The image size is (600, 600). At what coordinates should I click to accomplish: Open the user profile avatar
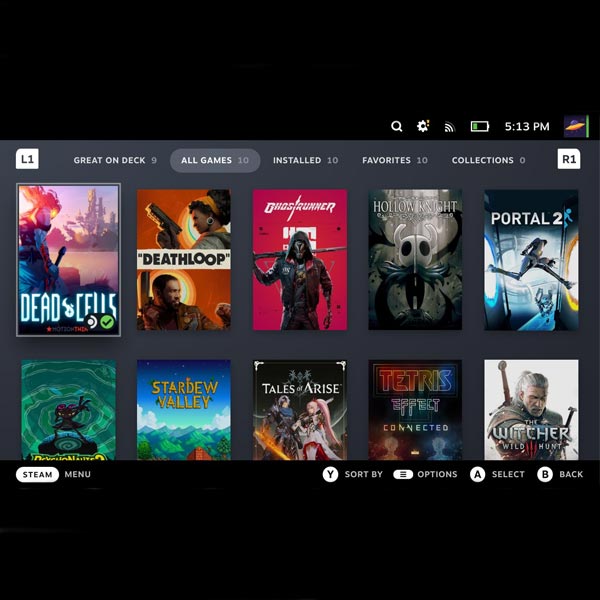(x=576, y=126)
